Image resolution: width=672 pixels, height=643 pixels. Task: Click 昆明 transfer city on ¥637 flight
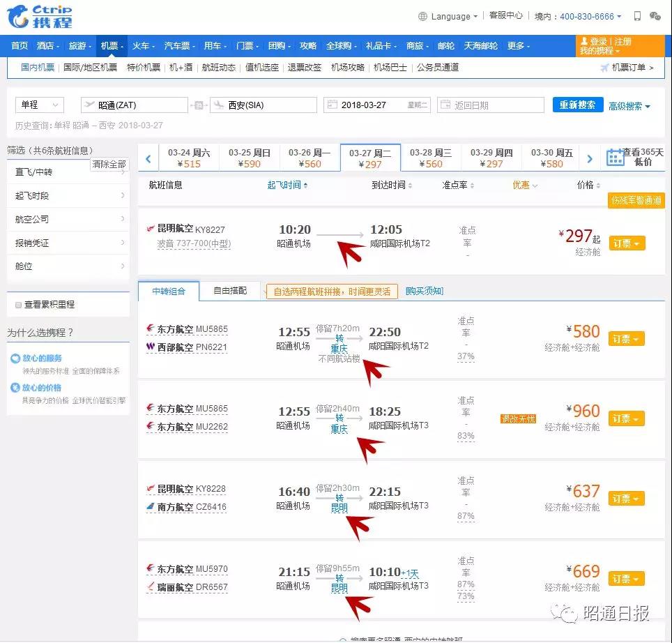point(339,508)
